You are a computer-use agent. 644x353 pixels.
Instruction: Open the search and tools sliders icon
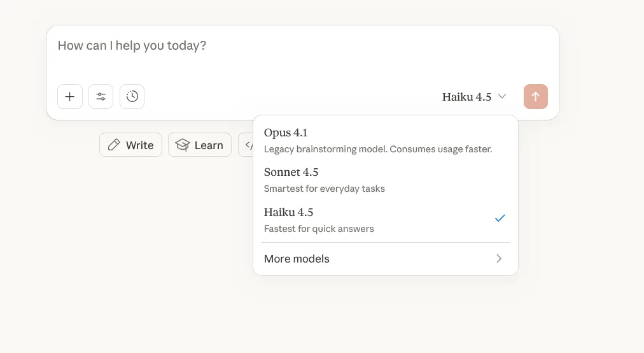point(101,97)
